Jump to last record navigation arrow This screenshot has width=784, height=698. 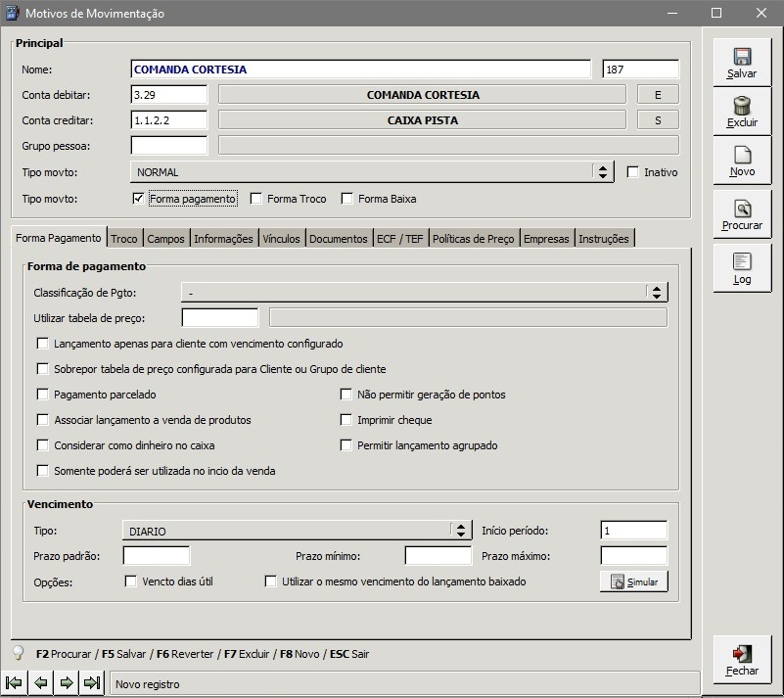point(92,682)
